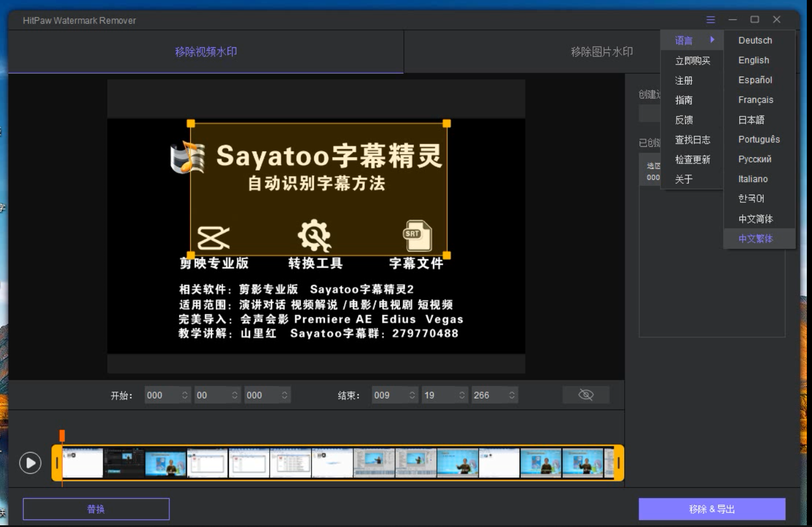This screenshot has height=527, width=812.
Task: Open the hamburger menu icon in title bar
Action: [711, 20]
